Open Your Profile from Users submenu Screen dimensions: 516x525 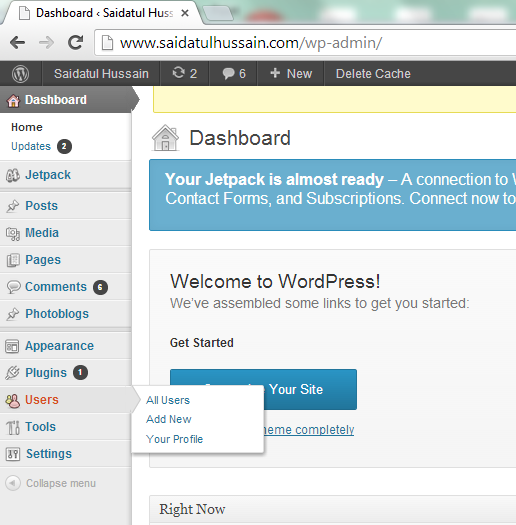tap(174, 439)
